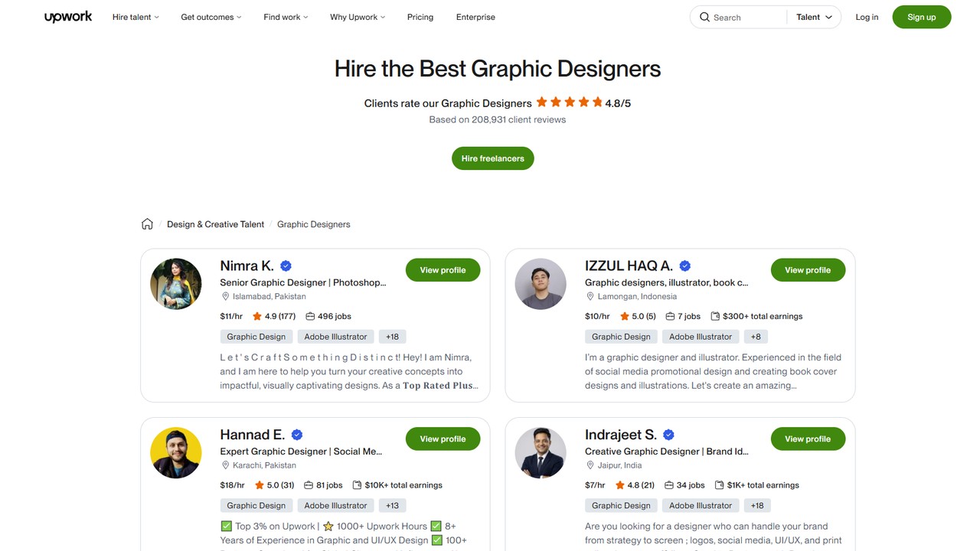Click location pin icon beside Jaipur, India
This screenshot has height=551, width=980.
(590, 465)
